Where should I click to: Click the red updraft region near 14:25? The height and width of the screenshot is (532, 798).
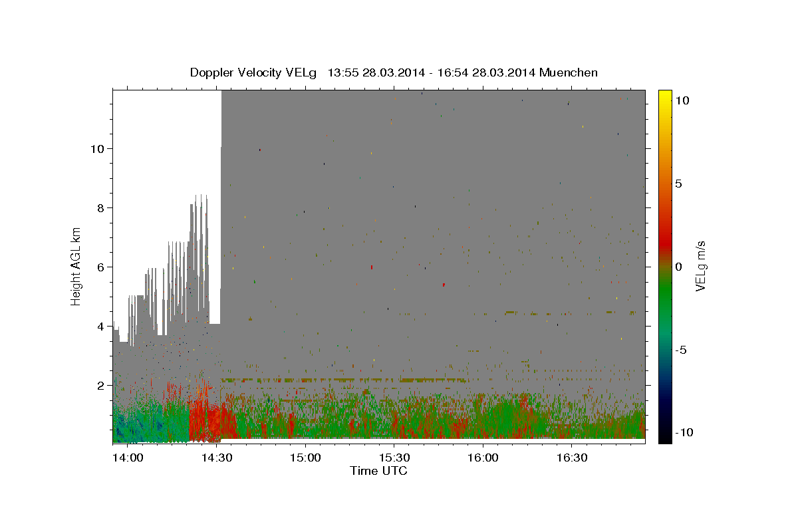coord(206,422)
